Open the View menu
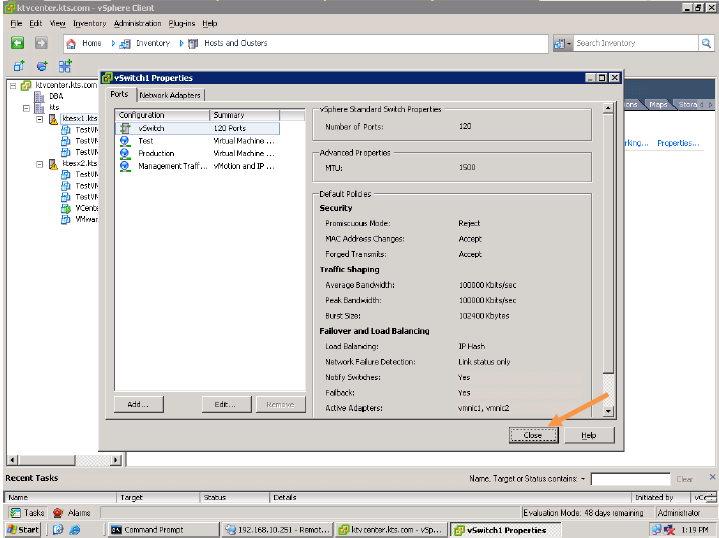The height and width of the screenshot is (538, 719). click(57, 23)
